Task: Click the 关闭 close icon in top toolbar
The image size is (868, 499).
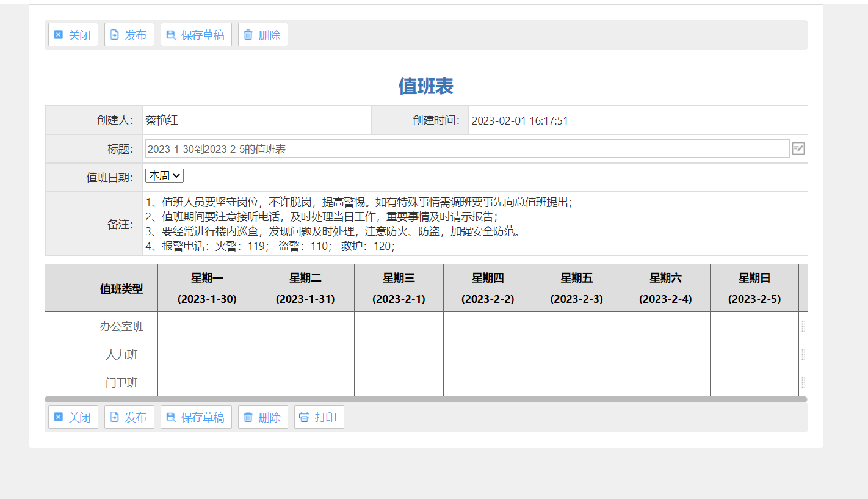Action: point(57,35)
